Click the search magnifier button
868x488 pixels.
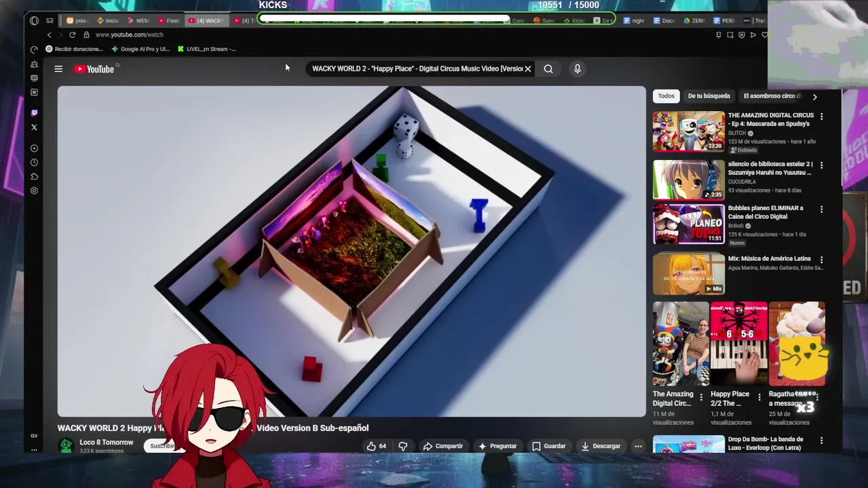(548, 68)
